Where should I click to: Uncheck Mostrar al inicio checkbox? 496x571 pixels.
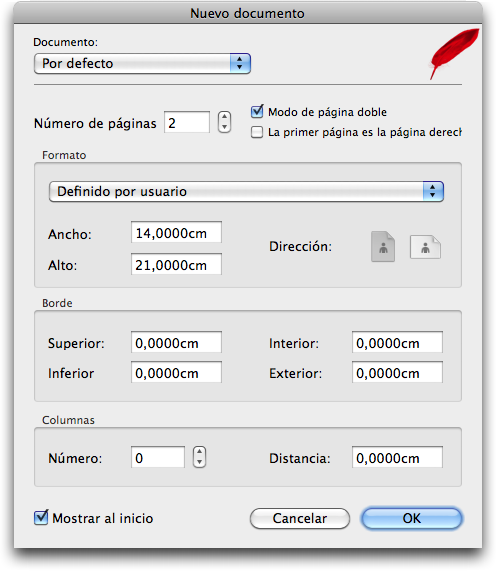click(41, 518)
